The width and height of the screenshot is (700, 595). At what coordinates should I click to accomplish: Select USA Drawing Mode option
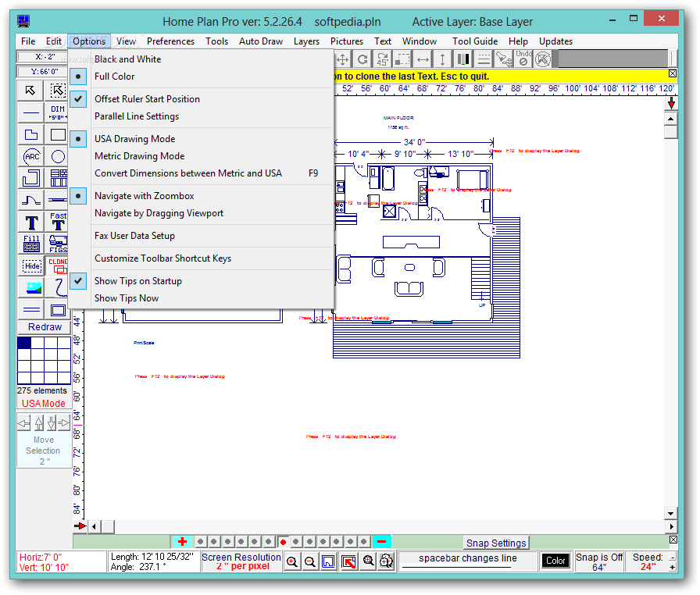click(x=135, y=139)
